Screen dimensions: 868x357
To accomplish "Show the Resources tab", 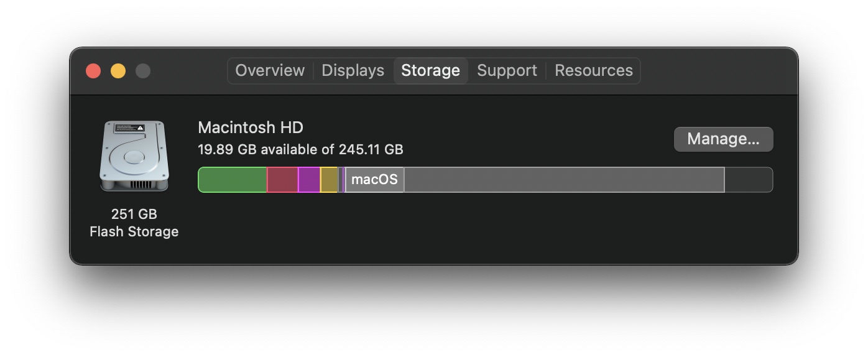I will (593, 71).
